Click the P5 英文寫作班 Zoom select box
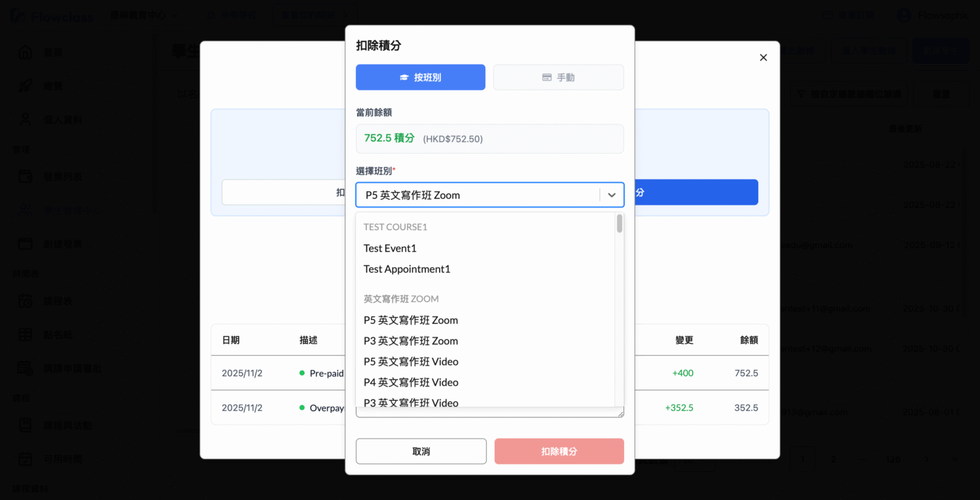The height and width of the screenshot is (500, 980). pos(476,195)
